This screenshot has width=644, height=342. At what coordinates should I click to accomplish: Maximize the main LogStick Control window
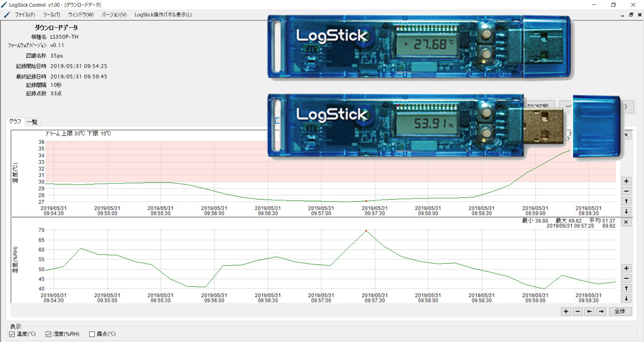click(x=613, y=5)
